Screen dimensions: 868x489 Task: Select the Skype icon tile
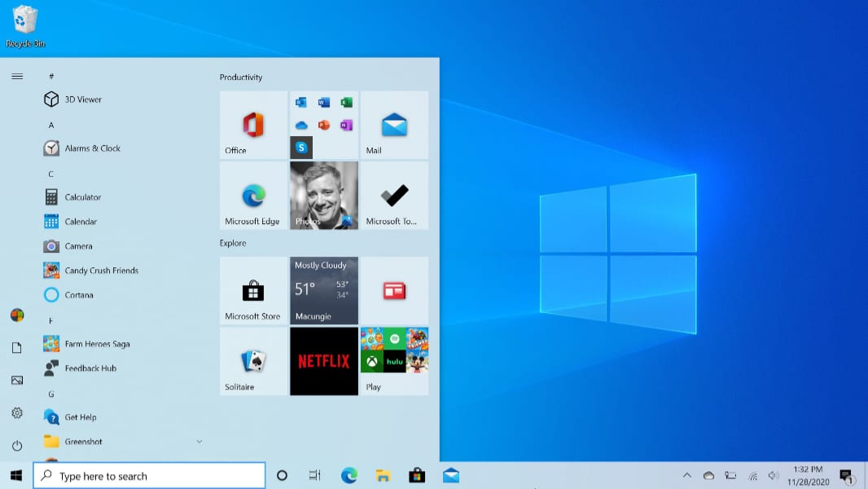[x=301, y=148]
